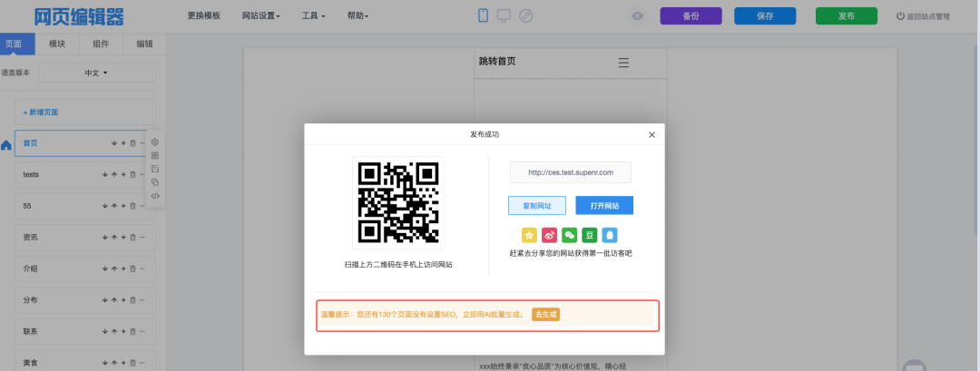
Task: Click the link chain icon in top toolbar
Action: click(525, 15)
